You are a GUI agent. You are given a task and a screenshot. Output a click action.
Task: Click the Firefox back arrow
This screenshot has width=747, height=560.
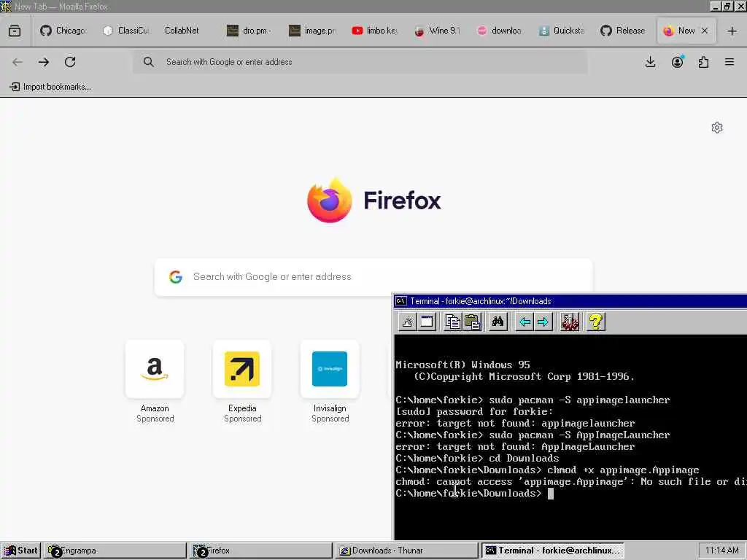[18, 62]
